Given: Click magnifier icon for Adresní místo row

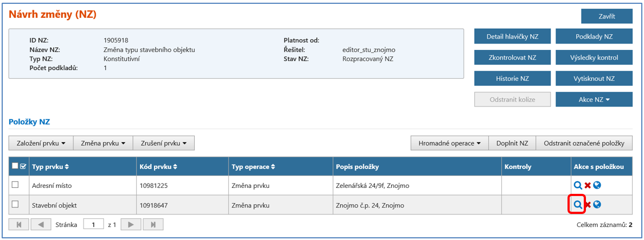Looking at the screenshot, I should tap(578, 186).
